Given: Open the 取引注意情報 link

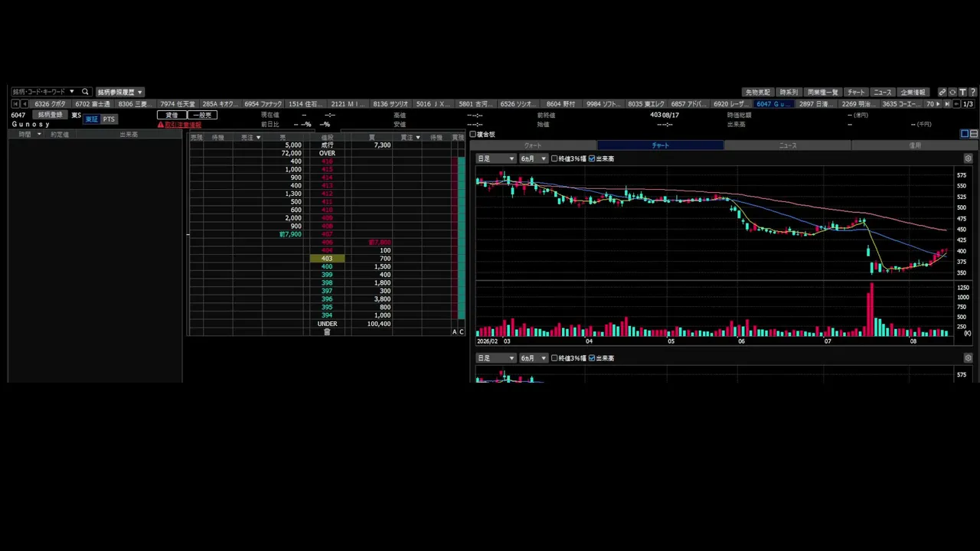Looking at the screenshot, I should pos(183,125).
